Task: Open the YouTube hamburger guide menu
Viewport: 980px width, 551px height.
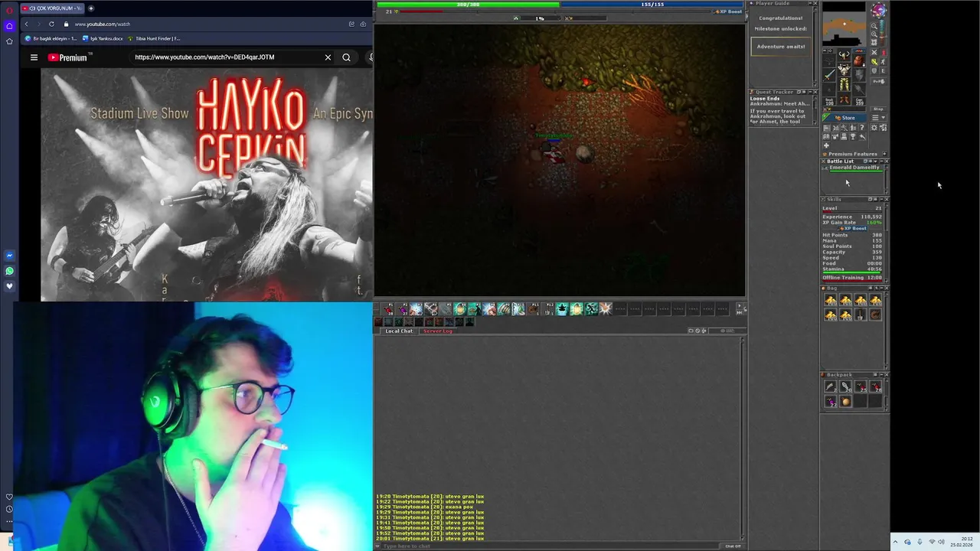Action: pos(34,57)
